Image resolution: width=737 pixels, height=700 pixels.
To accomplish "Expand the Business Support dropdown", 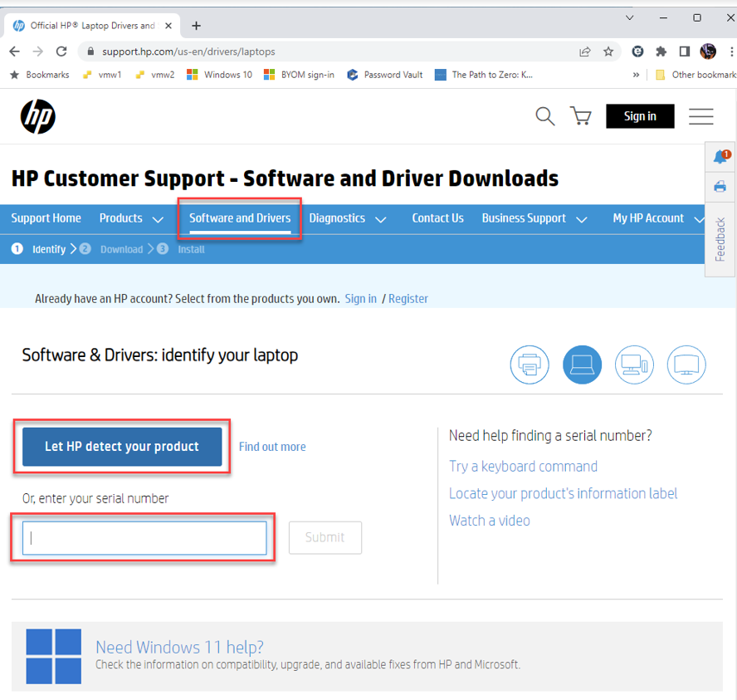I will click(534, 218).
